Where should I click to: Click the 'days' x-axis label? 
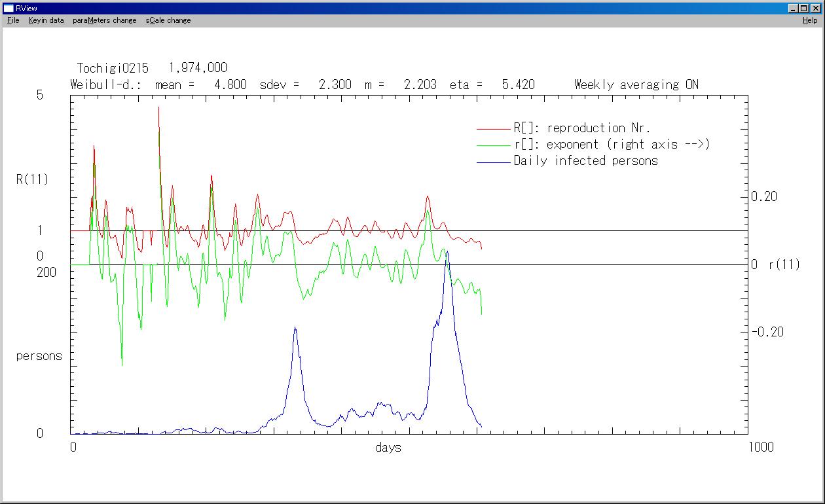388,447
